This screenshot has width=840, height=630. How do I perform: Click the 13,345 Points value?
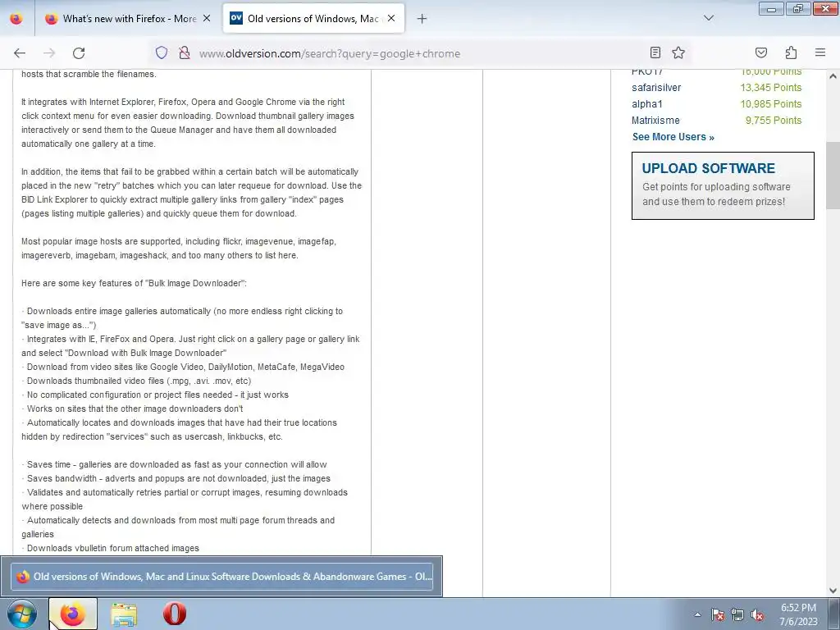[771, 87]
